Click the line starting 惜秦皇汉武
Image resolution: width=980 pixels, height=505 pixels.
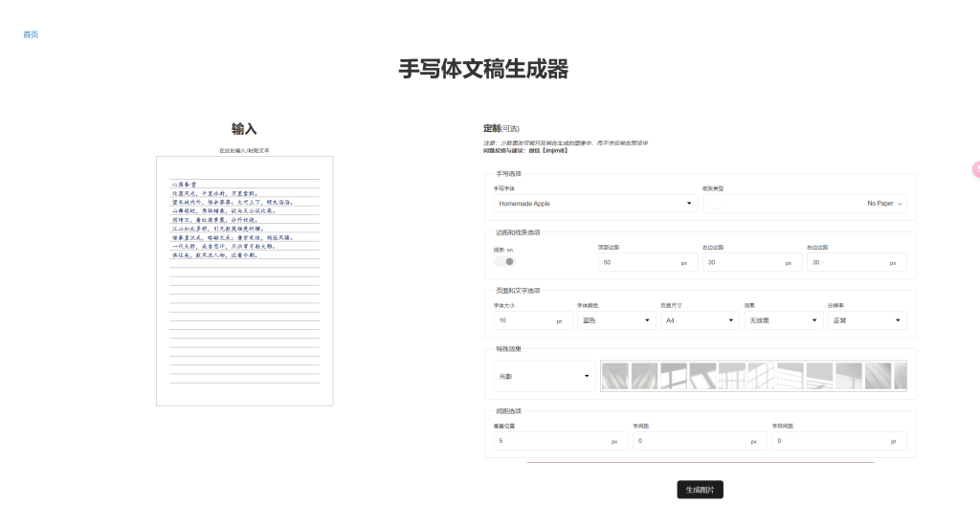point(232,237)
